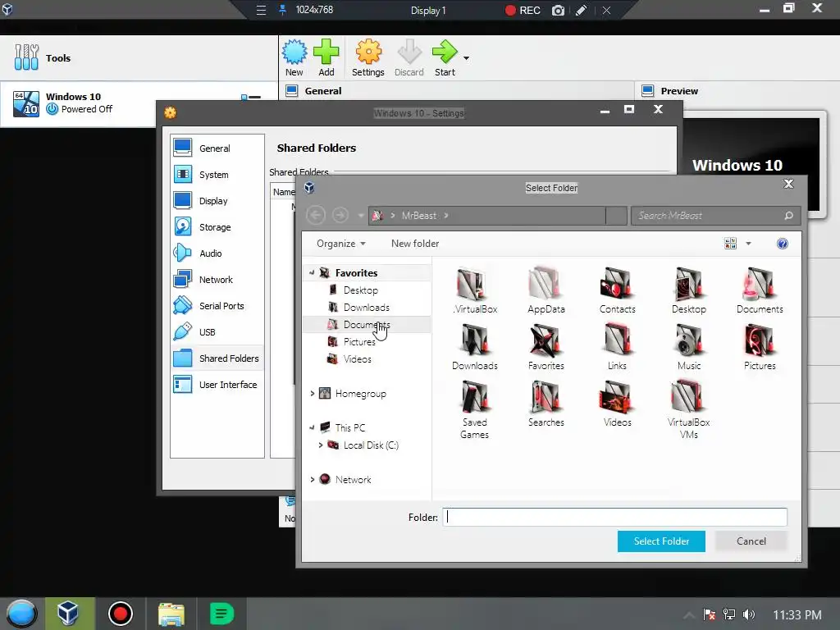This screenshot has height=630, width=840.
Task: Open the .VirtualBox folder icon
Action: [474, 290]
